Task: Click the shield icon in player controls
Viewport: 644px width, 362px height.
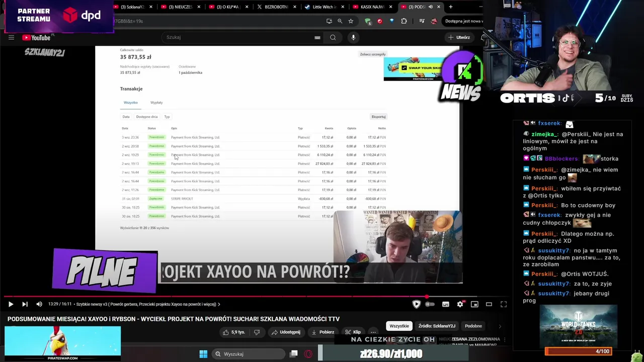Action: [x=416, y=304]
